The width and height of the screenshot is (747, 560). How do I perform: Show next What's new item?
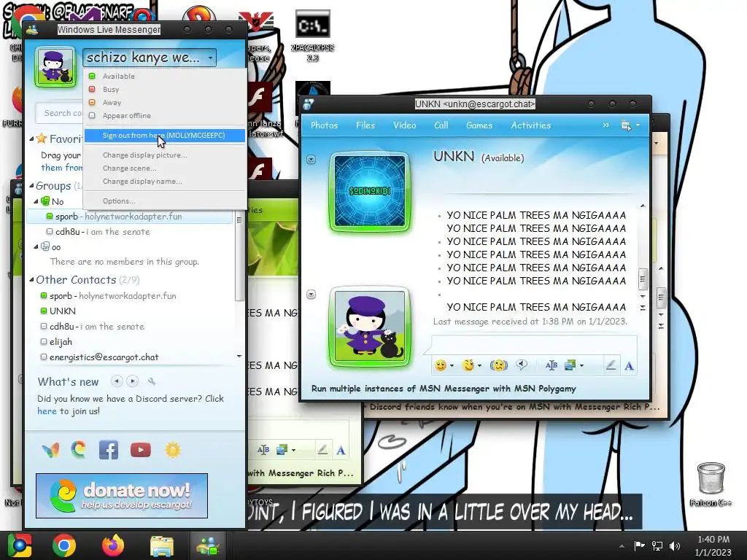click(x=133, y=381)
